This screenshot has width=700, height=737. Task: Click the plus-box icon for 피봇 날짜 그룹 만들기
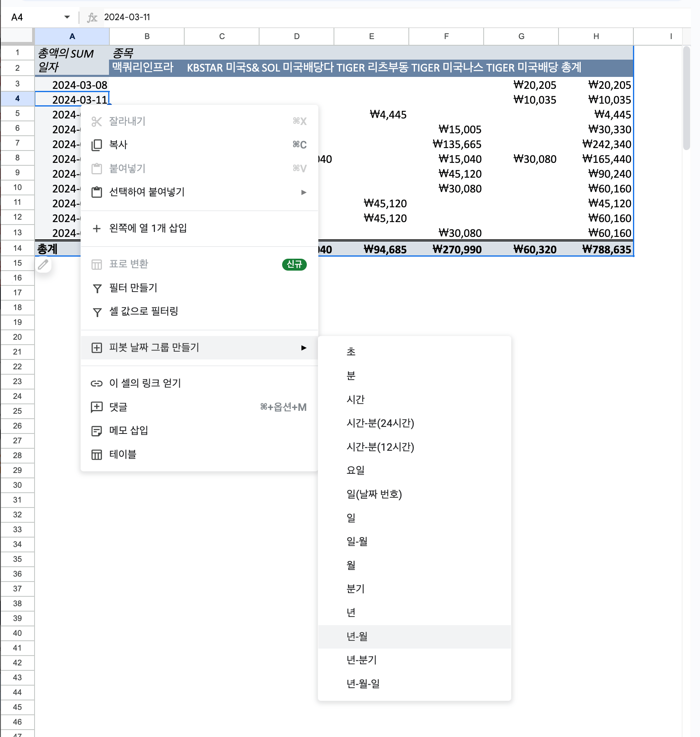pos(97,348)
